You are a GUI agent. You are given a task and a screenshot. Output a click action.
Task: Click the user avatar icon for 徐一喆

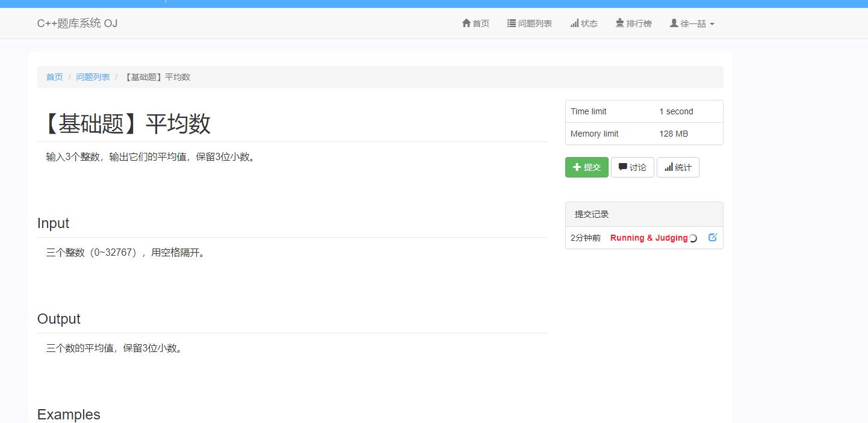pyautogui.click(x=674, y=23)
